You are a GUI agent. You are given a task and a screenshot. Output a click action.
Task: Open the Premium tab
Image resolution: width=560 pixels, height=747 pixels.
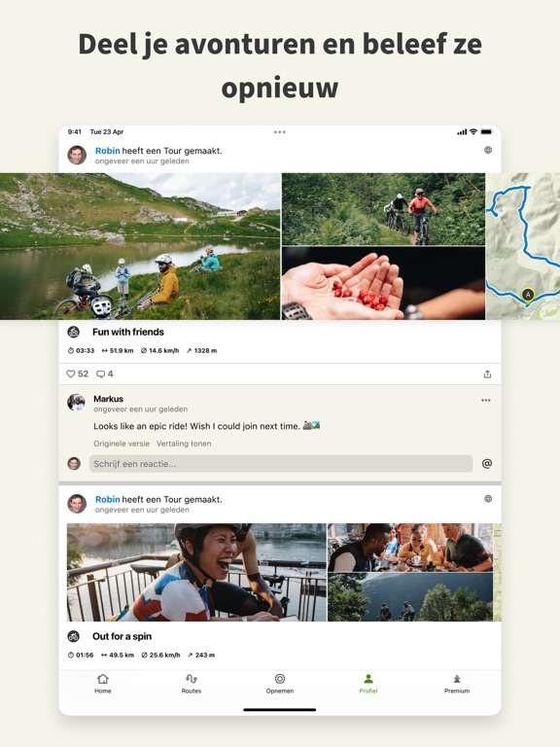coord(457,684)
